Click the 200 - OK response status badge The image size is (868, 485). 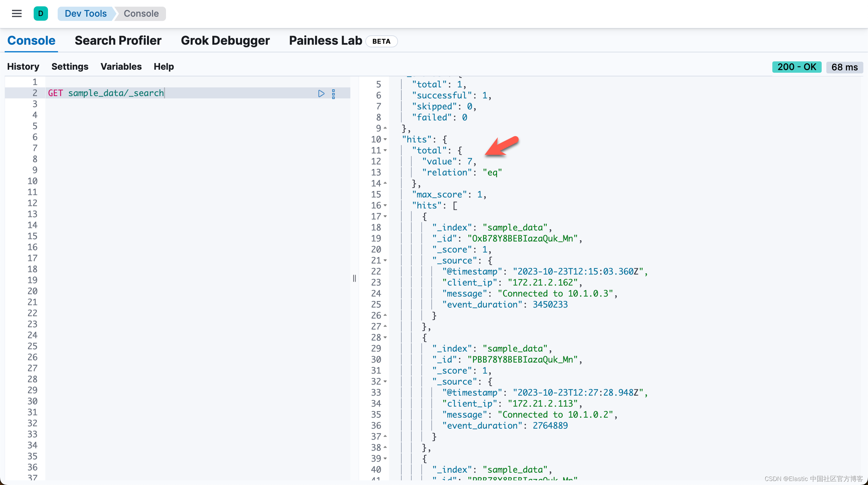point(797,67)
